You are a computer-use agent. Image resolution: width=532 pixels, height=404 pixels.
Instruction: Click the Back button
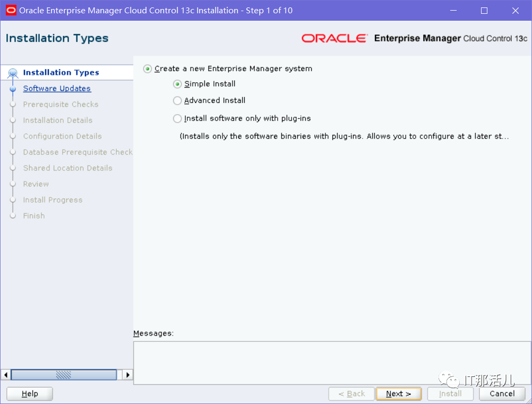point(351,394)
